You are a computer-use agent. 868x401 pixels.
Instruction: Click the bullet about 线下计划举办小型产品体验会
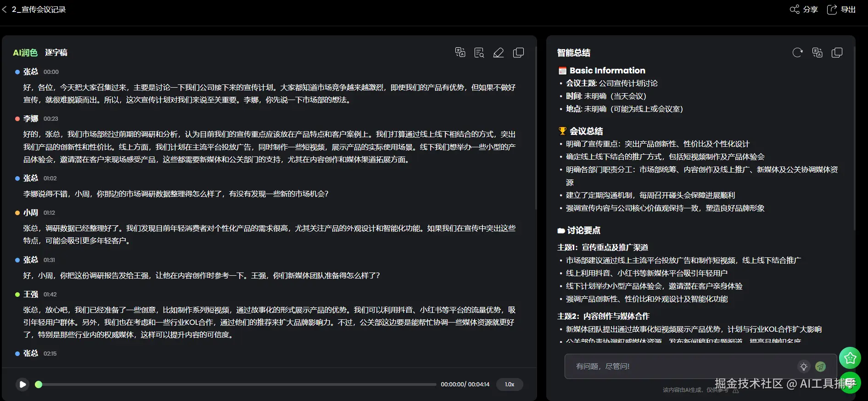pyautogui.click(x=654, y=286)
